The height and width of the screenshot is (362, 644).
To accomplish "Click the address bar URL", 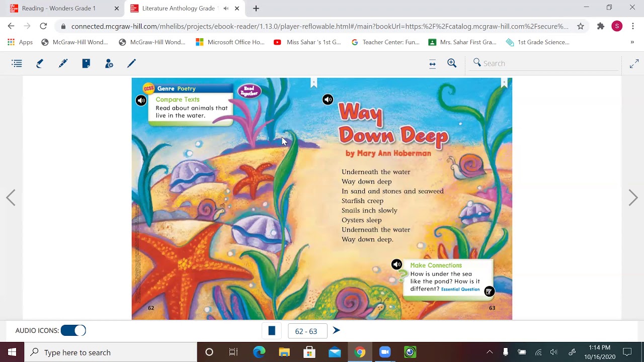I will 320,26.
